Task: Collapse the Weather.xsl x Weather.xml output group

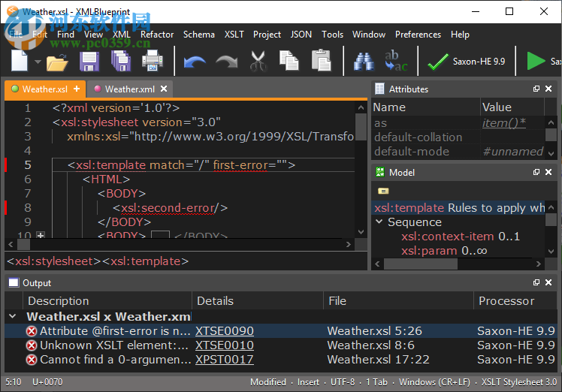Action: [14, 317]
